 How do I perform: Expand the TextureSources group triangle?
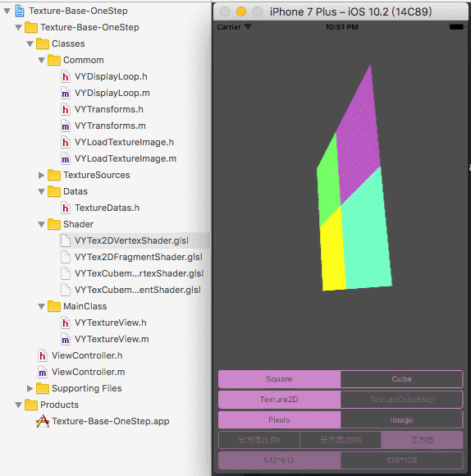click(42, 175)
